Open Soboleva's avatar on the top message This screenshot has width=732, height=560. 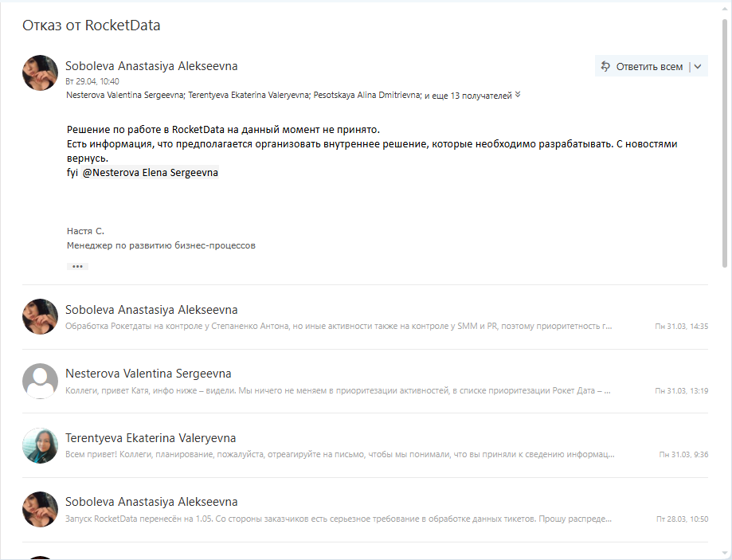coord(40,72)
